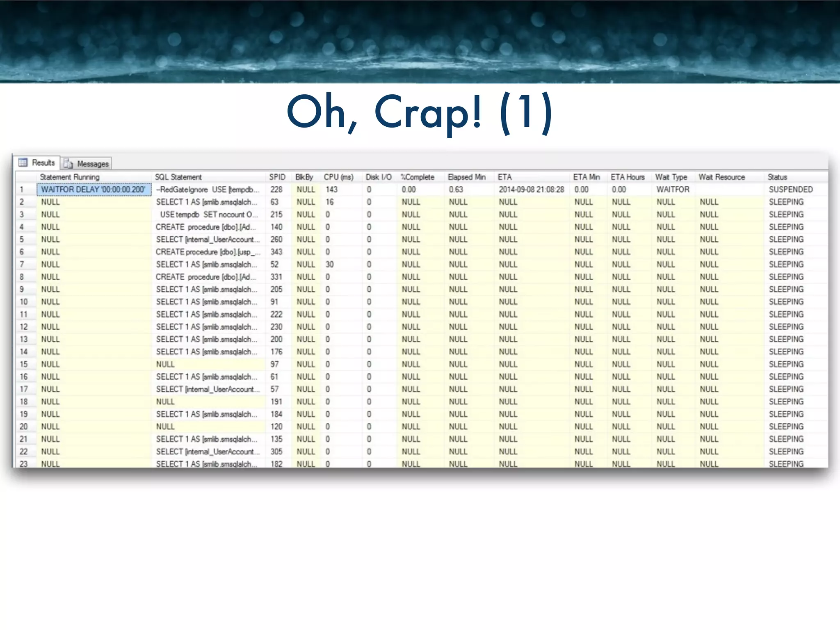The image size is (840, 630).
Task: Click the blank top-left grid corner cell
Action: point(25,177)
